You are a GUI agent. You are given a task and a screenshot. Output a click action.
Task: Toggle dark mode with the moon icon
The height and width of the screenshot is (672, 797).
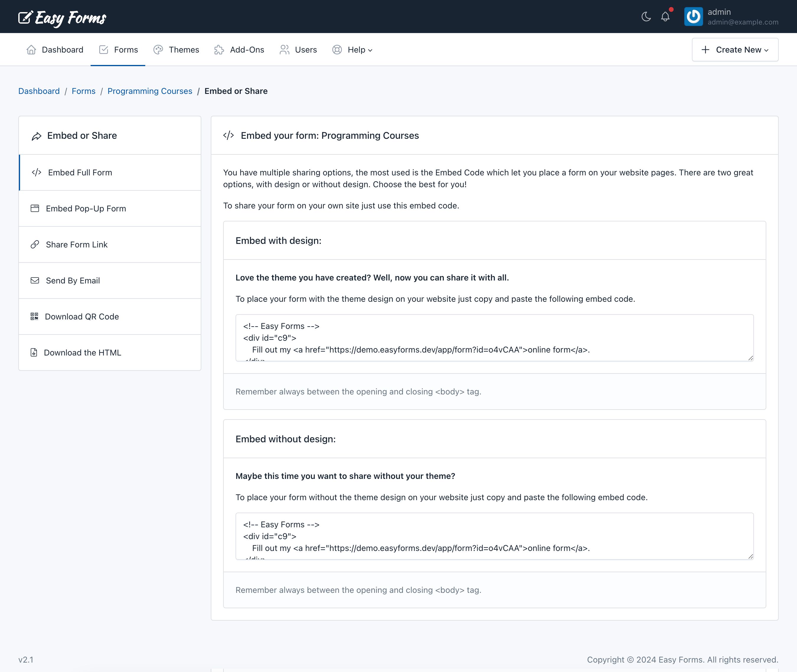[x=646, y=16]
